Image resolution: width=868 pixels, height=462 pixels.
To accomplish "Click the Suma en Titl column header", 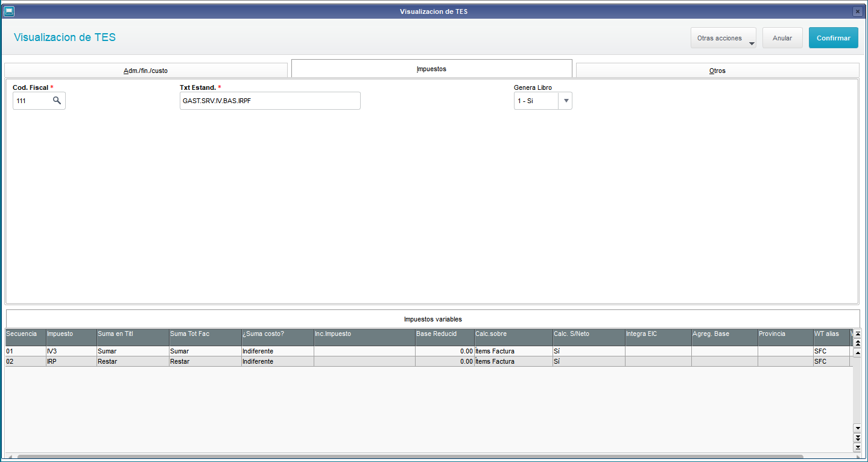I will (x=133, y=337).
